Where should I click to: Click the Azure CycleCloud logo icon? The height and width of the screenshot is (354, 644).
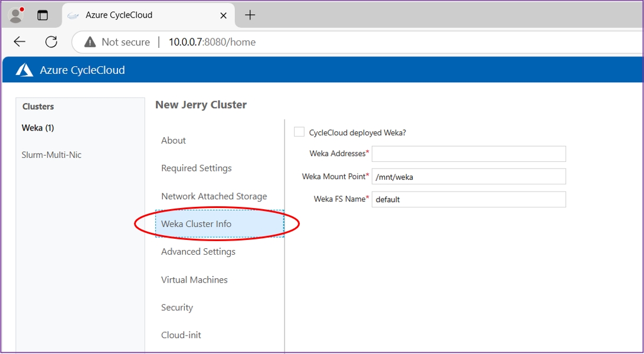[24, 70]
